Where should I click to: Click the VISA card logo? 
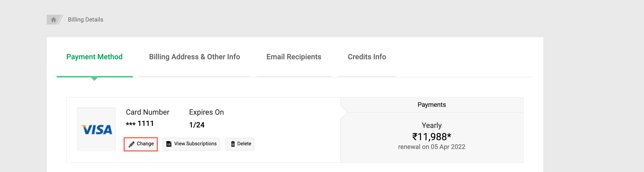coord(96,129)
